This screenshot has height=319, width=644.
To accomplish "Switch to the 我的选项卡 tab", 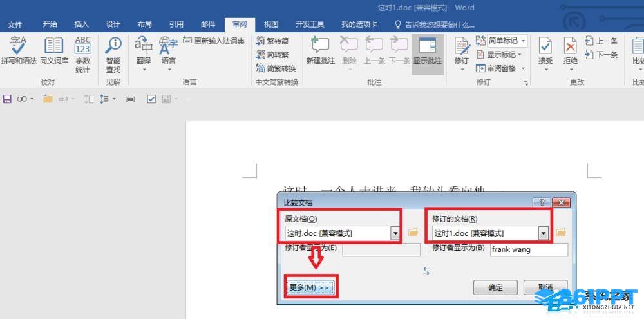I will pos(359,24).
